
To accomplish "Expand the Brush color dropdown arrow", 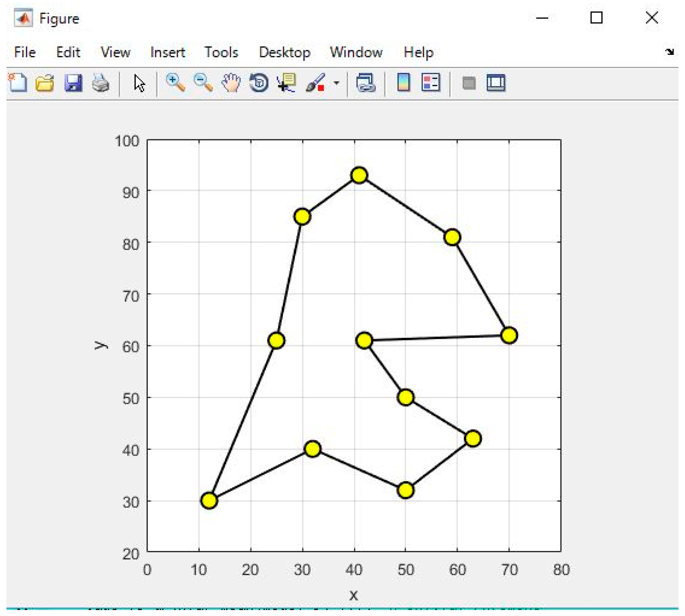I will tap(337, 82).
